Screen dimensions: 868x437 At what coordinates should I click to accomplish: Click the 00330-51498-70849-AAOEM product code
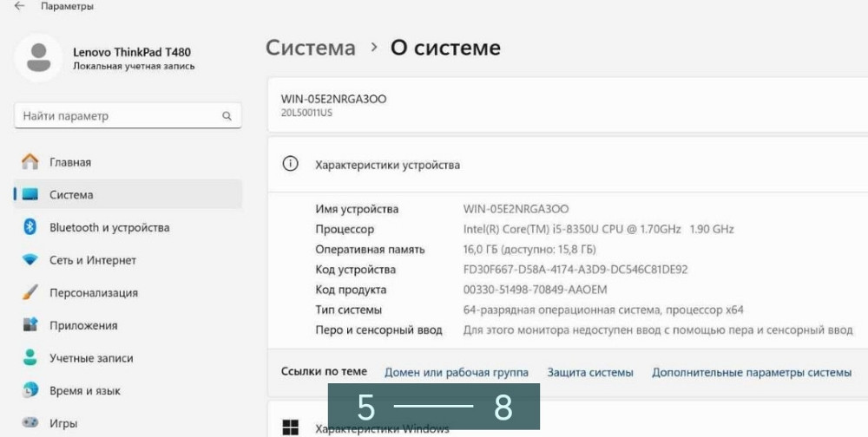(x=536, y=290)
